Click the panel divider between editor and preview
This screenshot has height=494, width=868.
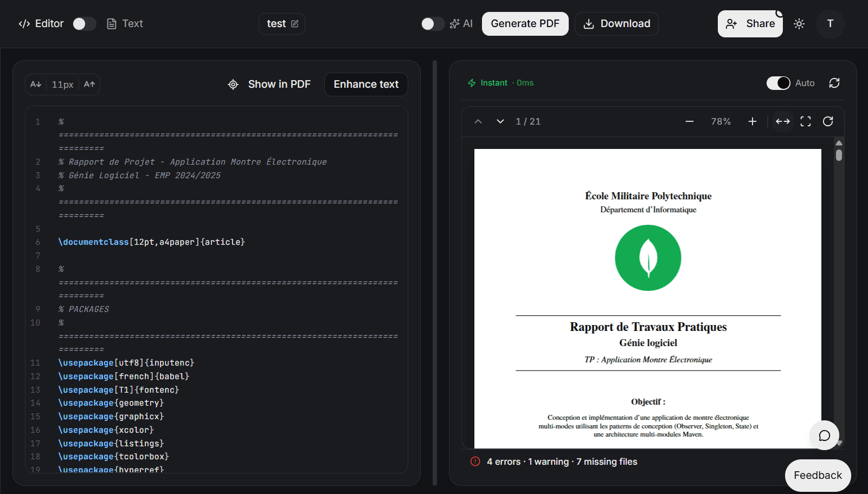435,273
